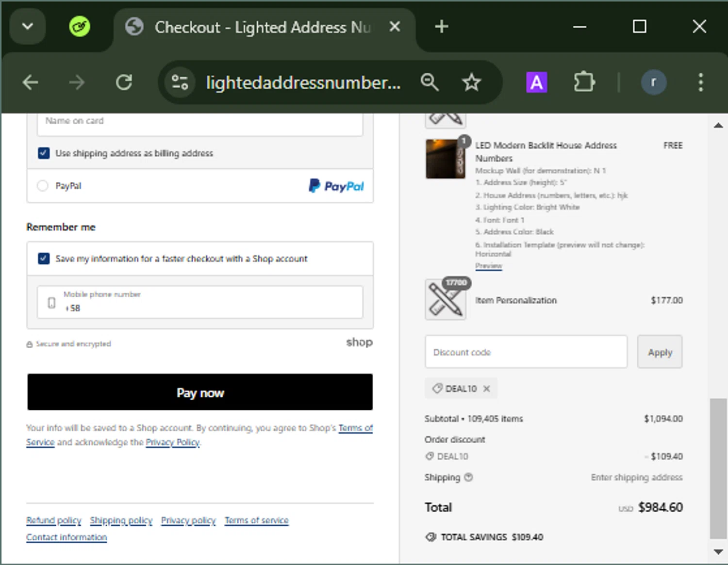728x565 pixels.
Task: Reload the checkout page
Action: pos(124,82)
